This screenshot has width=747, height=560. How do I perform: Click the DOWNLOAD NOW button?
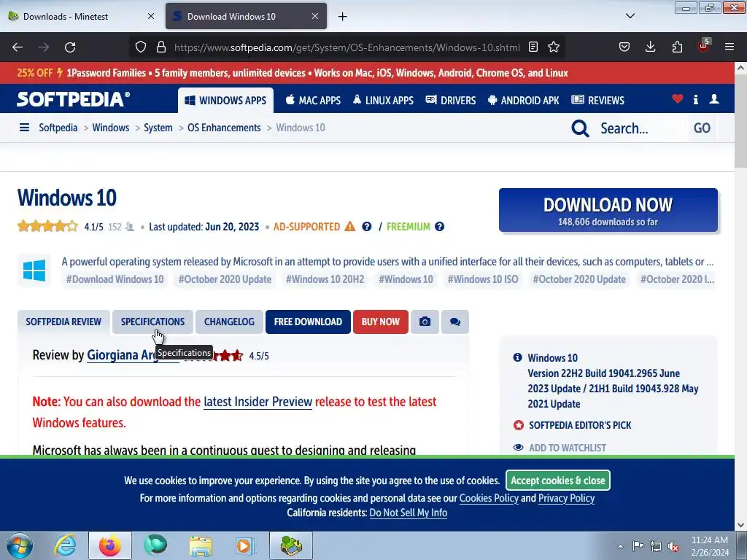pyautogui.click(x=608, y=210)
